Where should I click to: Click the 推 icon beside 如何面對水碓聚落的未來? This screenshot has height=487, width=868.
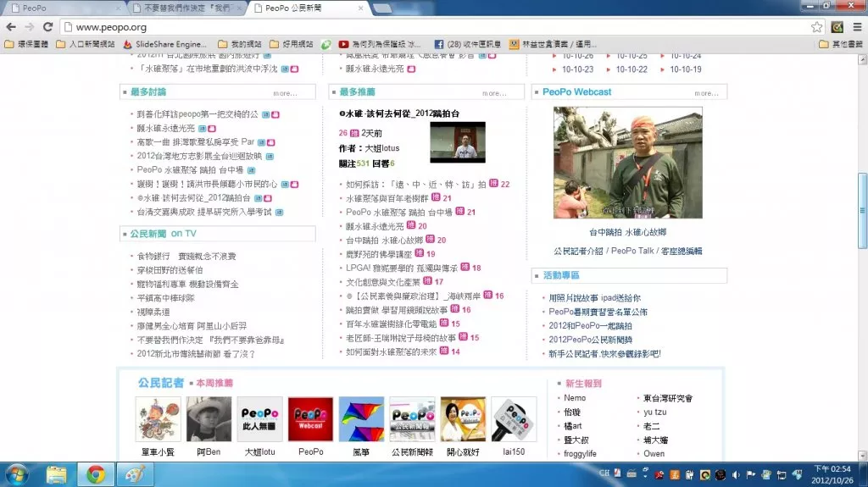coord(444,351)
